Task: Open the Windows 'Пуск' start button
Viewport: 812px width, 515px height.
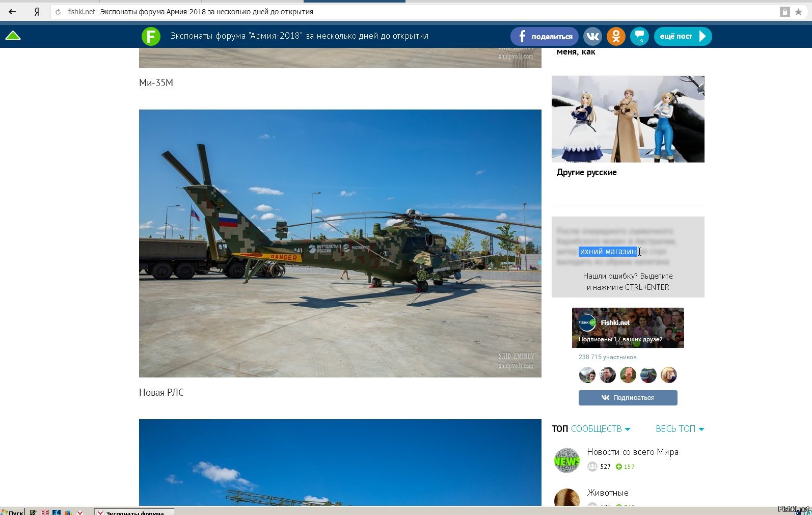Action: click(x=12, y=511)
